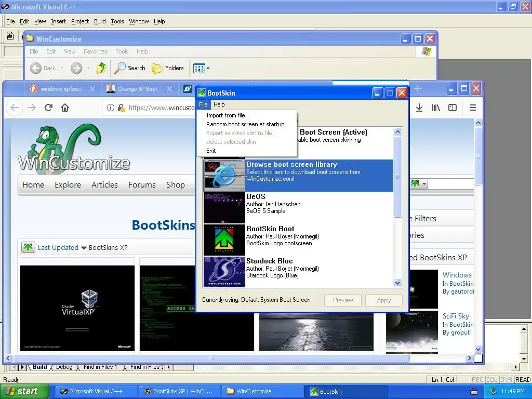Click Shop in WinCustomize navigation
This screenshot has height=399, width=532.
pyautogui.click(x=176, y=185)
